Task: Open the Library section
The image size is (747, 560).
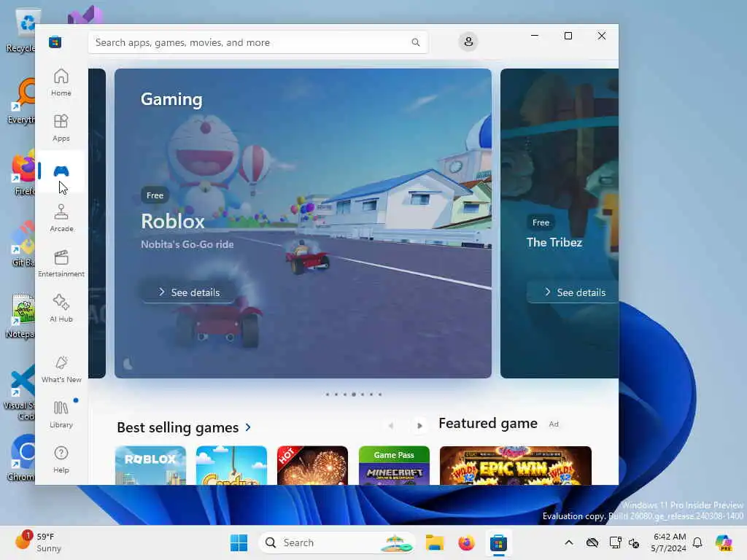Action: click(x=61, y=414)
